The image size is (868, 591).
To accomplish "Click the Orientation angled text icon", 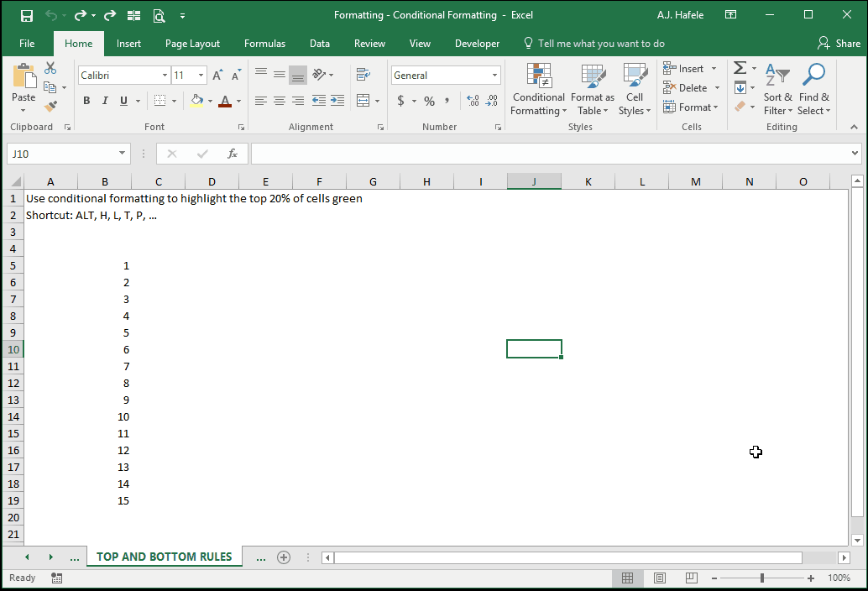I will pyautogui.click(x=319, y=75).
